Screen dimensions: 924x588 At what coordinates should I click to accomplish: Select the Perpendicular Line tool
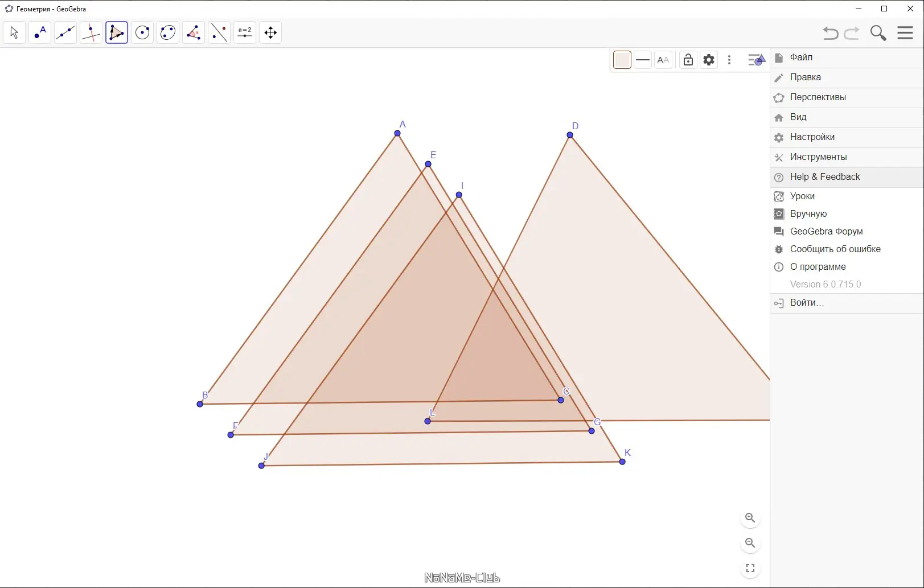click(x=91, y=32)
